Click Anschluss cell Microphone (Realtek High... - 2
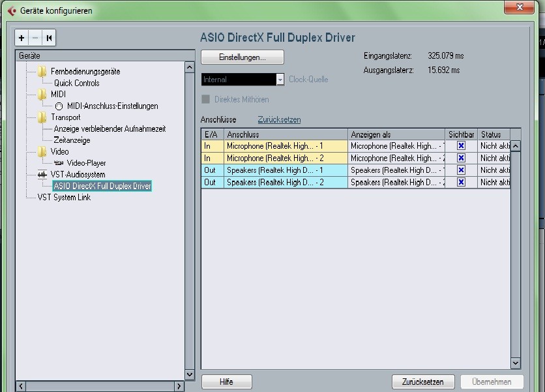 [286, 158]
